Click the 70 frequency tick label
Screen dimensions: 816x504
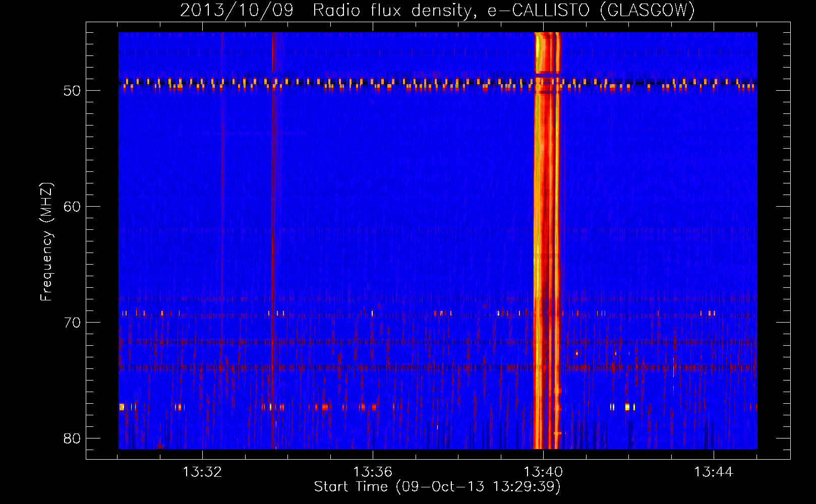pos(72,323)
